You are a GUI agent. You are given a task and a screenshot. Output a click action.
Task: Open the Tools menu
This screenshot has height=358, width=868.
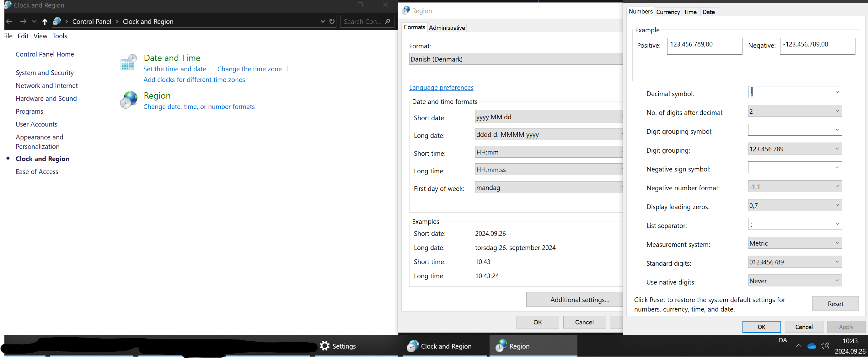[60, 36]
